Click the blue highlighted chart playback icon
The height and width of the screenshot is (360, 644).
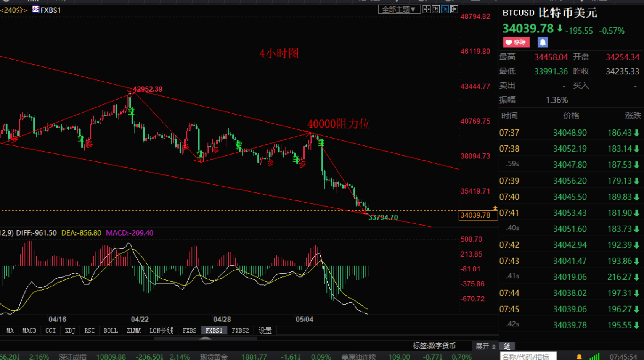point(445,10)
